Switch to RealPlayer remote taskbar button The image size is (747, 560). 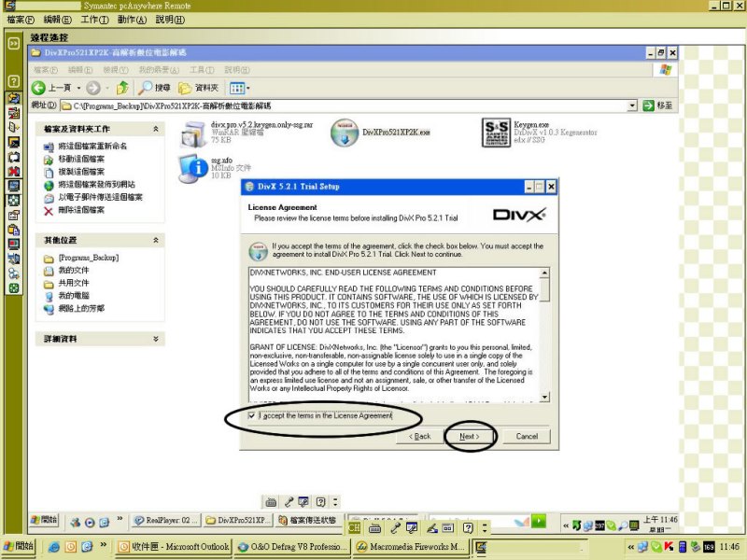[166, 521]
